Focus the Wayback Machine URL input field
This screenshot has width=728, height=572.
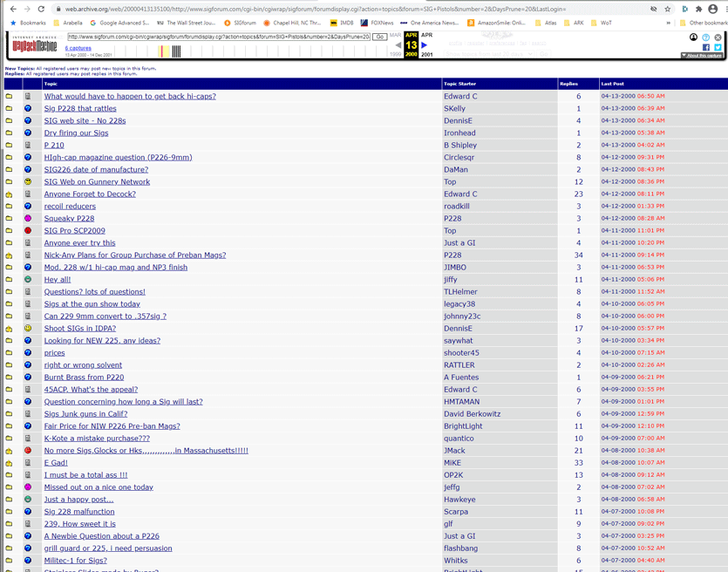(x=219, y=37)
